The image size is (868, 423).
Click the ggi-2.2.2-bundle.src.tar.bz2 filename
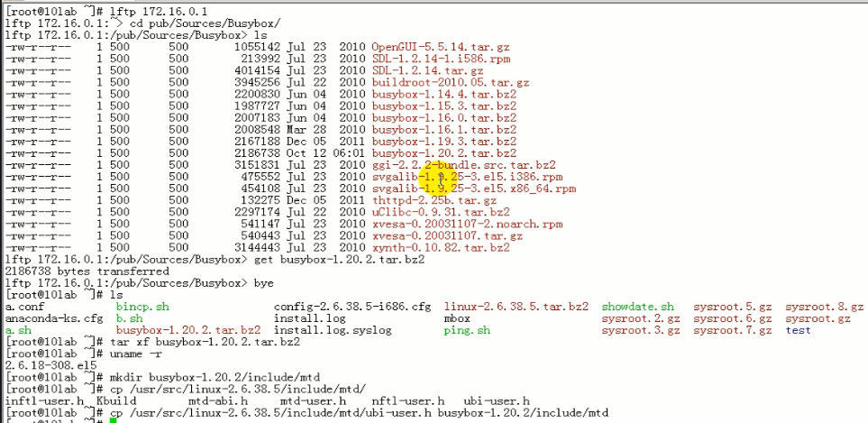pos(464,165)
